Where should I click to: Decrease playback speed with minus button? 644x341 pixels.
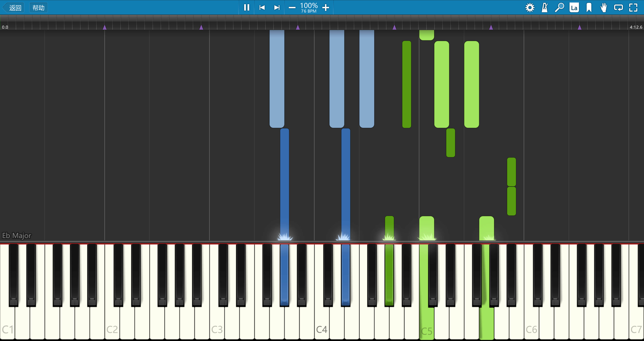coord(292,8)
